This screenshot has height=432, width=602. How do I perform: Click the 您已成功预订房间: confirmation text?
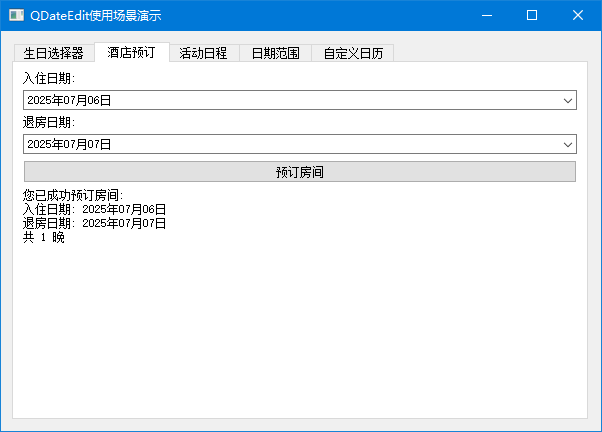pyautogui.click(x=73, y=195)
